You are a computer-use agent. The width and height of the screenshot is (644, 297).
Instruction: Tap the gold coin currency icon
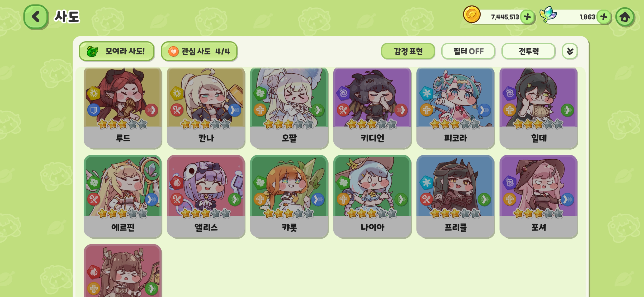pyautogui.click(x=471, y=14)
